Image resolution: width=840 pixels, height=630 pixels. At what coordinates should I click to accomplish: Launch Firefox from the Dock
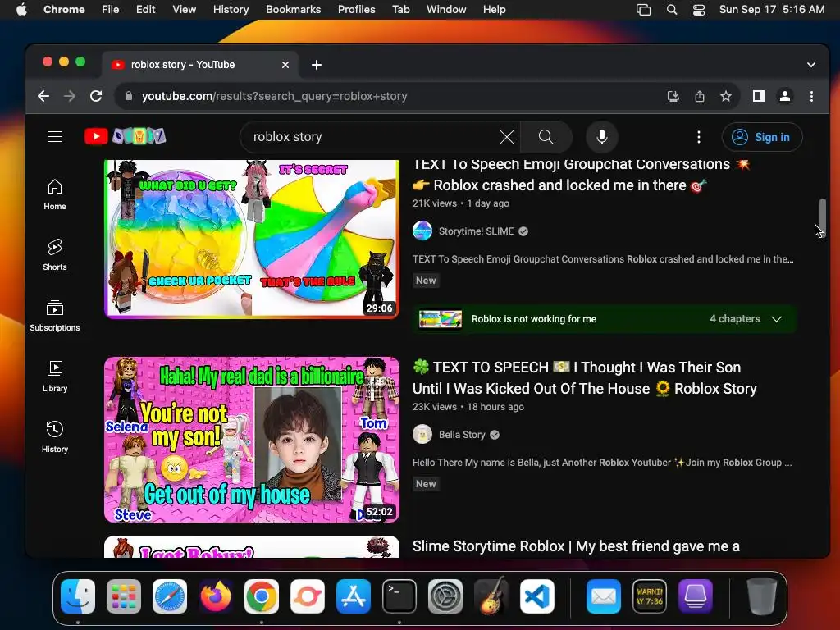216,596
